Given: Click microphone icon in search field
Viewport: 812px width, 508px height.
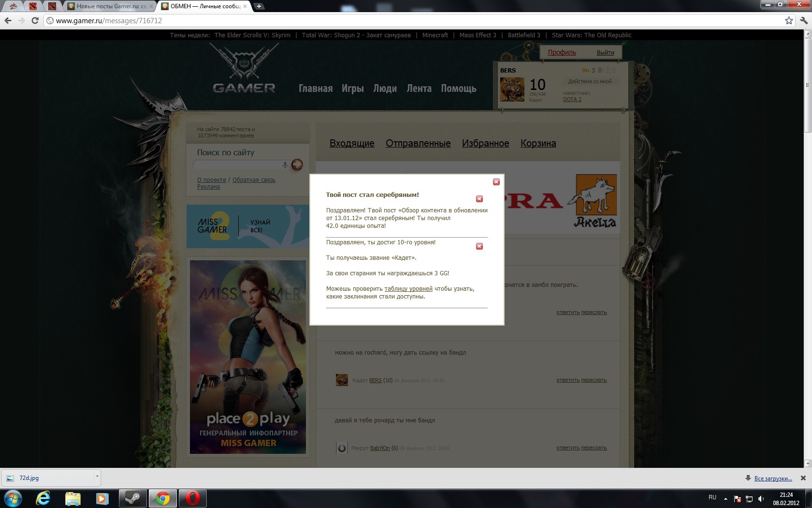Looking at the screenshot, I should click(285, 165).
